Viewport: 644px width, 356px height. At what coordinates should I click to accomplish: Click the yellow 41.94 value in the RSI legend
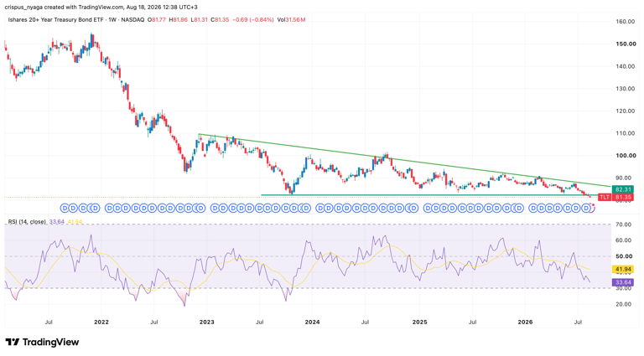point(75,221)
